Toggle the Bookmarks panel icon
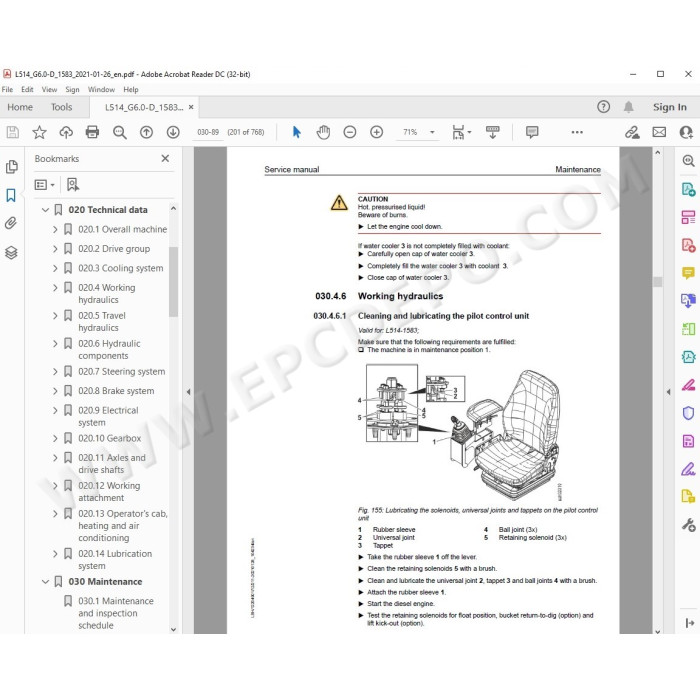This screenshot has width=700, height=700. click(x=11, y=195)
